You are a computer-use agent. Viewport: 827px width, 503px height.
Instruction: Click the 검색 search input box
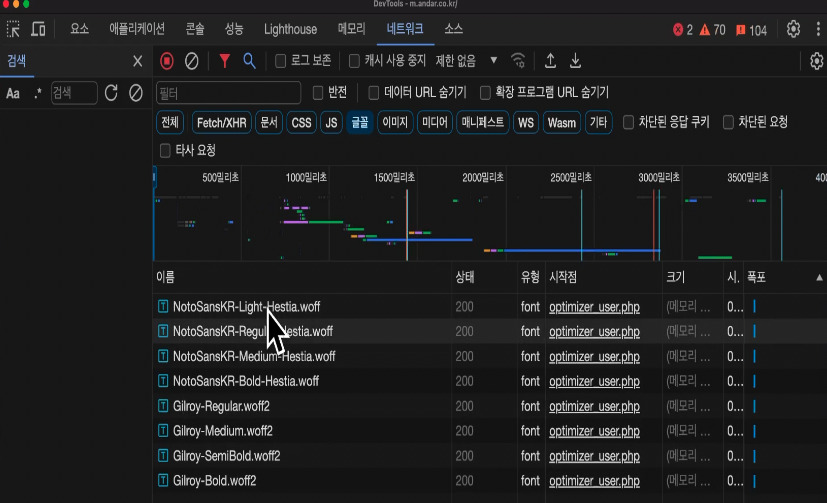point(74,93)
